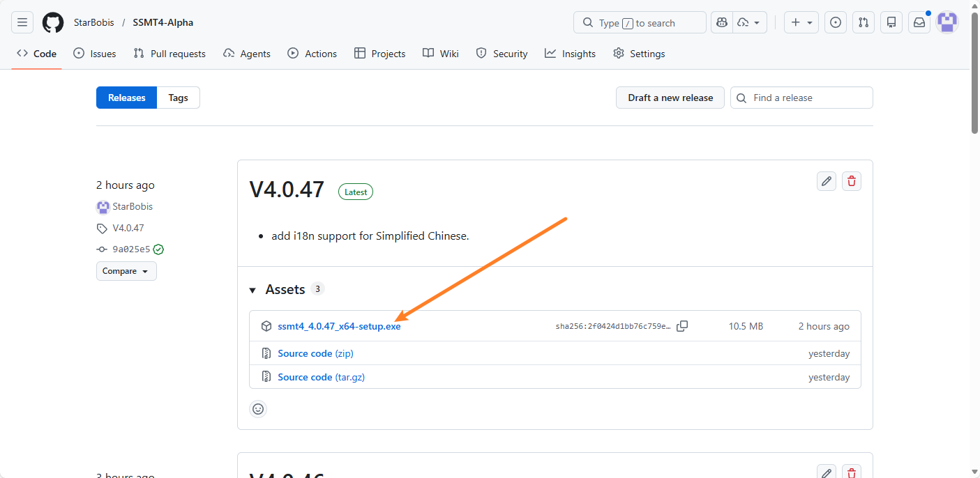Open the Copilot options dropdown arrow

pos(750,22)
